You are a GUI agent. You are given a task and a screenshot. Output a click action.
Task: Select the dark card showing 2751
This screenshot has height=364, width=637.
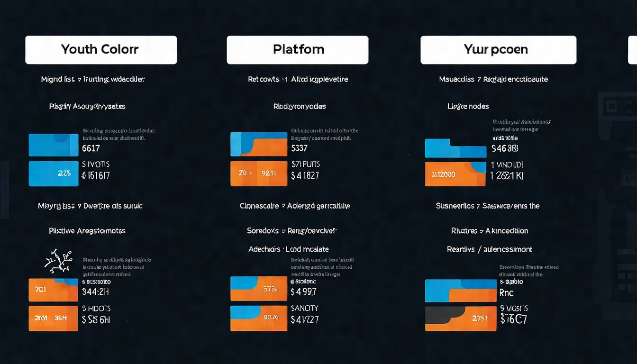461,318
